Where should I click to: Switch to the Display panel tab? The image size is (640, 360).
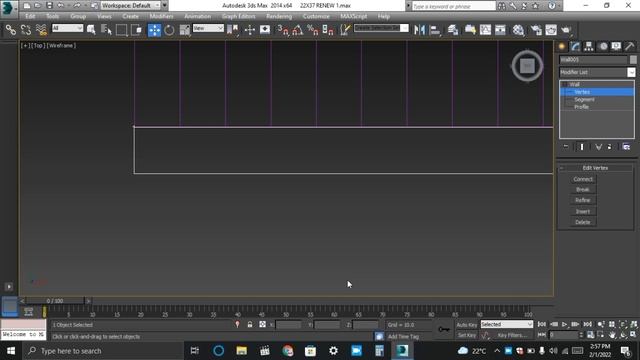click(616, 46)
